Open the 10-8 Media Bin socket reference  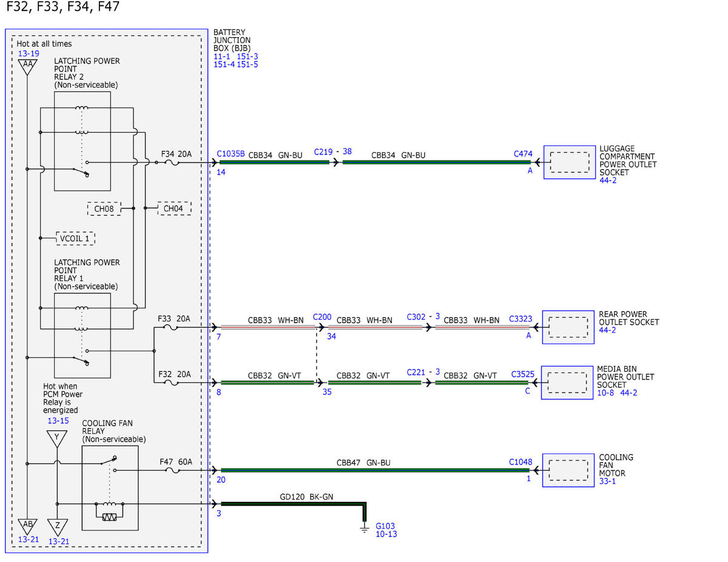pyautogui.click(x=606, y=393)
